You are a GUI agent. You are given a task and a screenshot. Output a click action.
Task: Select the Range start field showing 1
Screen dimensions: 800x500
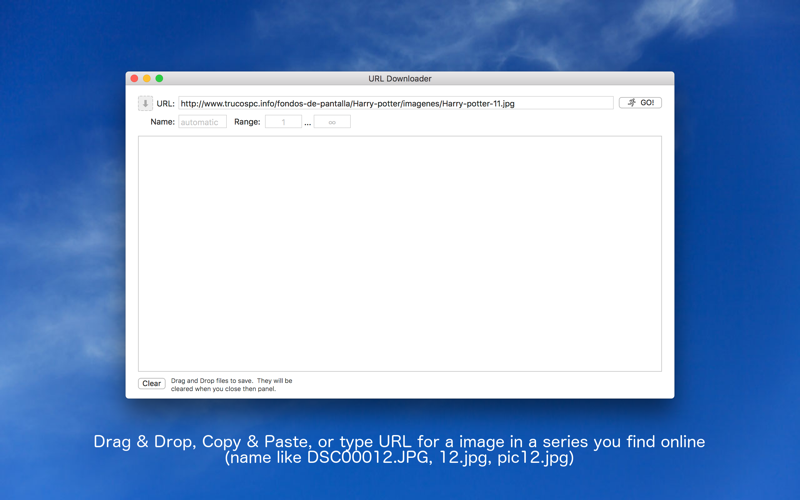(x=283, y=122)
